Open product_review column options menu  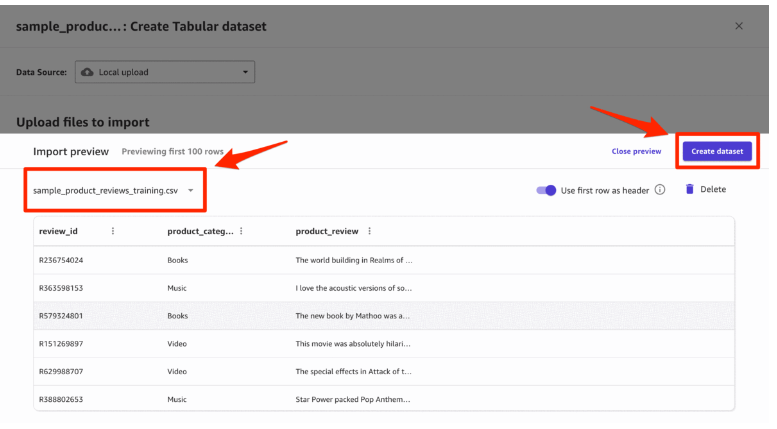tap(369, 231)
